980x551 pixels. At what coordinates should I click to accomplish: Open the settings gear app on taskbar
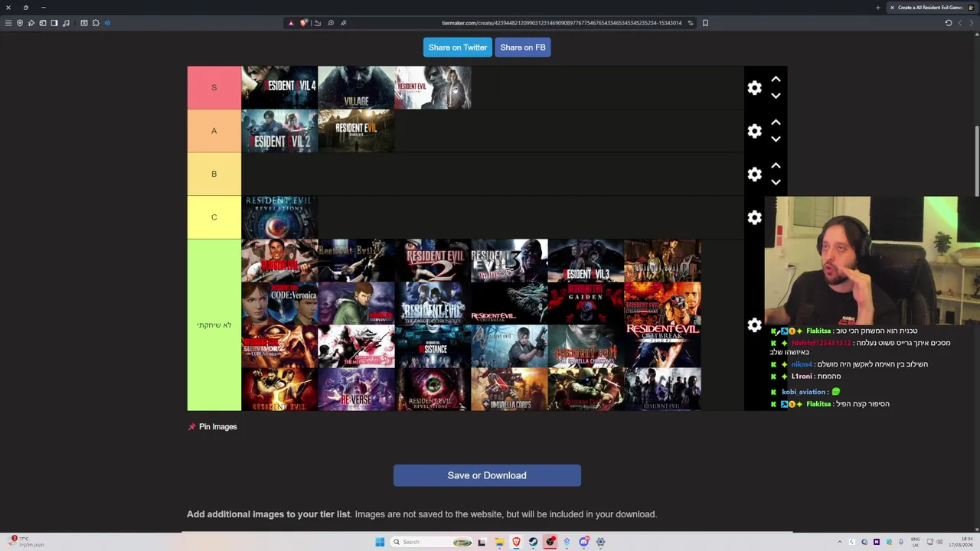point(600,542)
